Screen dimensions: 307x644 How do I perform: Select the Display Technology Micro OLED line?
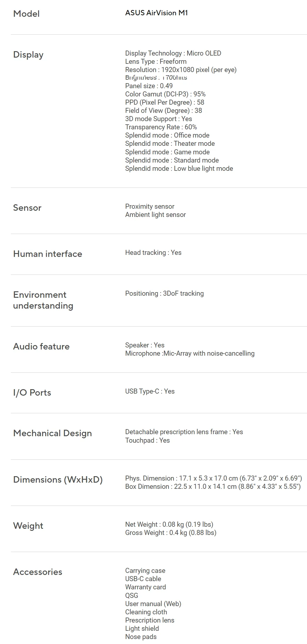tap(173, 53)
